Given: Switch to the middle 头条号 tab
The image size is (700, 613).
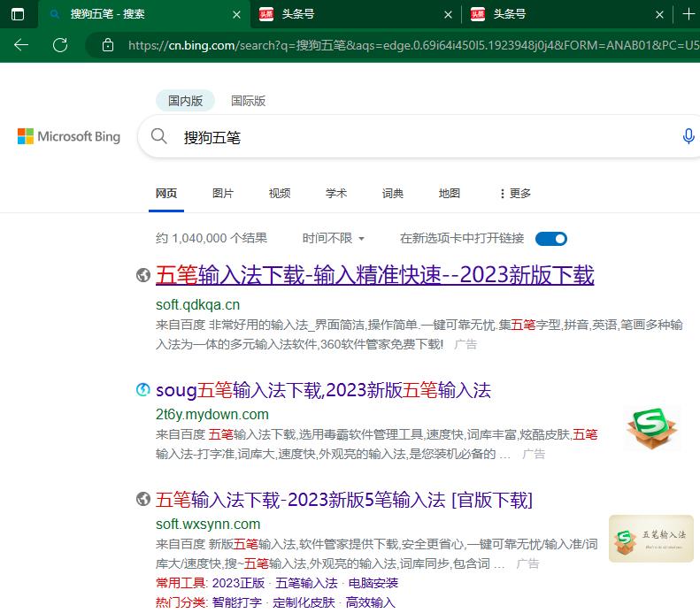Looking at the screenshot, I should click(x=356, y=14).
